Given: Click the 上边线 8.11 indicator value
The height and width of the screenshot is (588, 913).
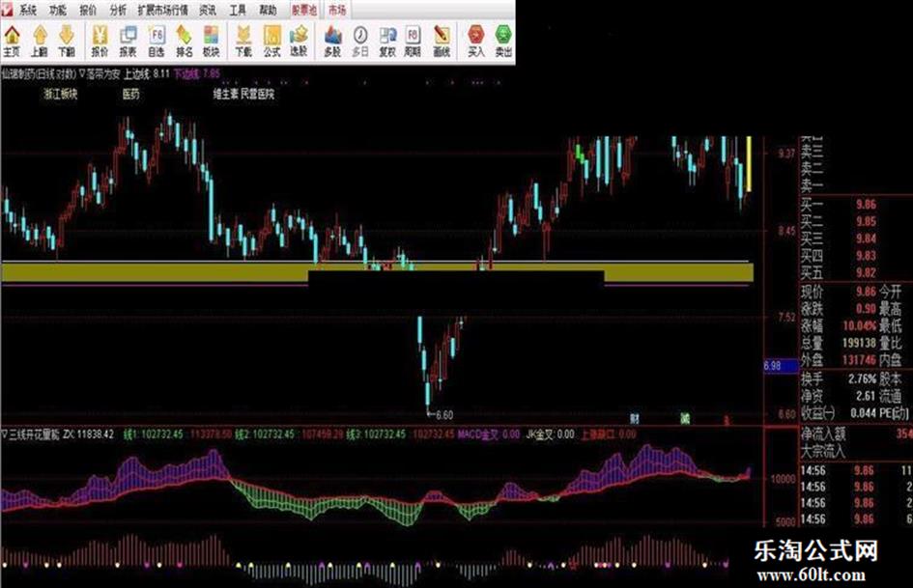Looking at the screenshot, I should coord(146,74).
